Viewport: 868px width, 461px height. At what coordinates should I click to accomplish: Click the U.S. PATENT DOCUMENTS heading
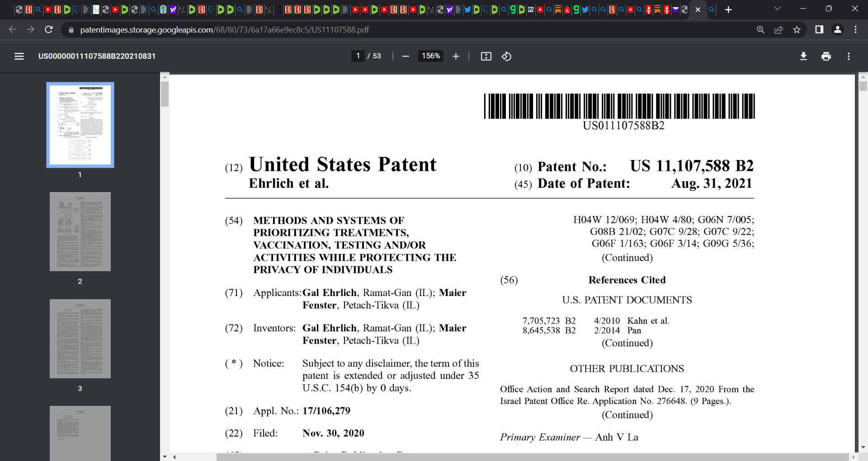click(x=627, y=300)
